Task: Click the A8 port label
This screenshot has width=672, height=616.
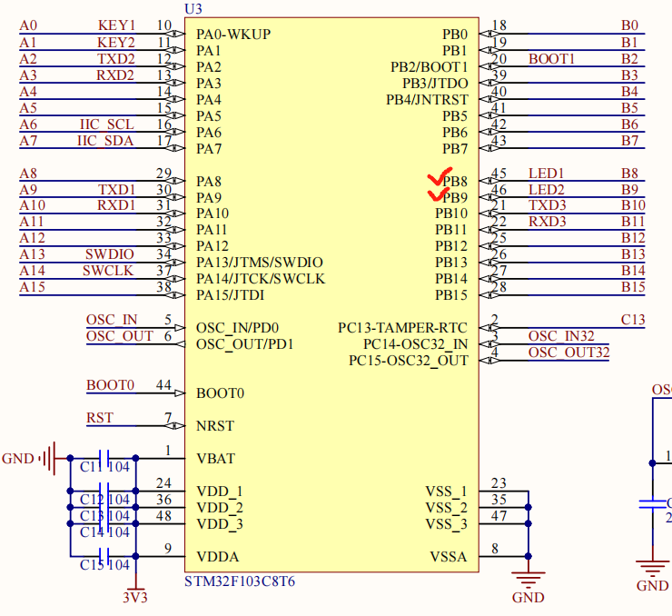Action: (28, 174)
